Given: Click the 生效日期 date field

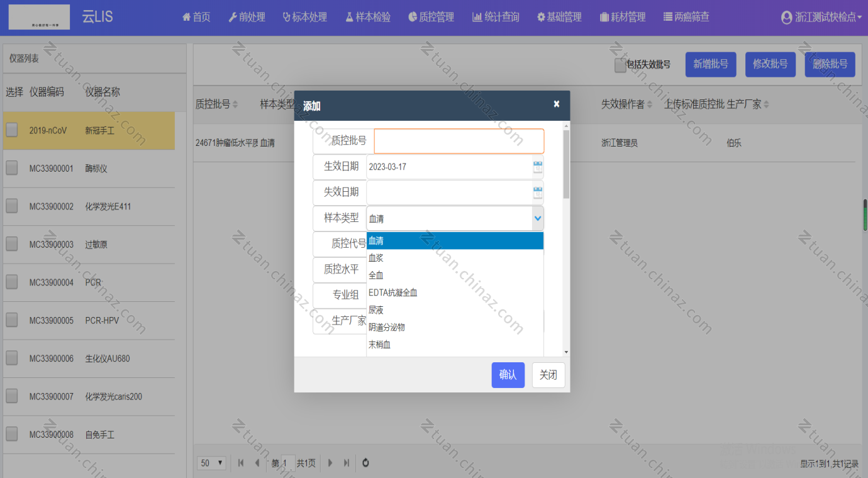Looking at the screenshot, I should click(x=449, y=167).
